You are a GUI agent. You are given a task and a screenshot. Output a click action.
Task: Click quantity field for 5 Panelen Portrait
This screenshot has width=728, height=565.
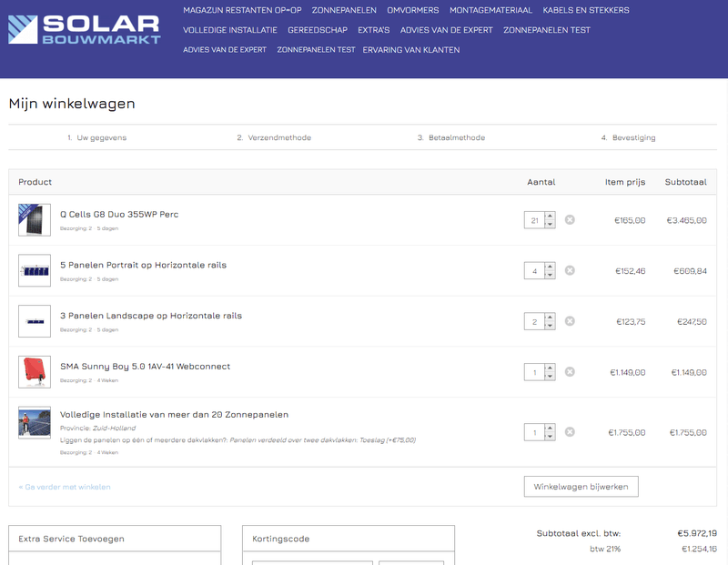point(534,270)
